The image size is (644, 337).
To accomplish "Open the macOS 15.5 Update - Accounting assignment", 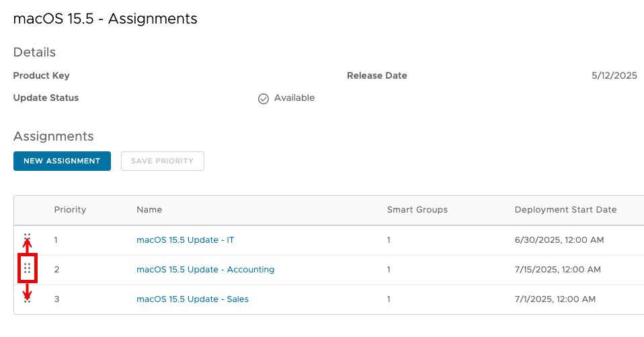I will pos(205,269).
